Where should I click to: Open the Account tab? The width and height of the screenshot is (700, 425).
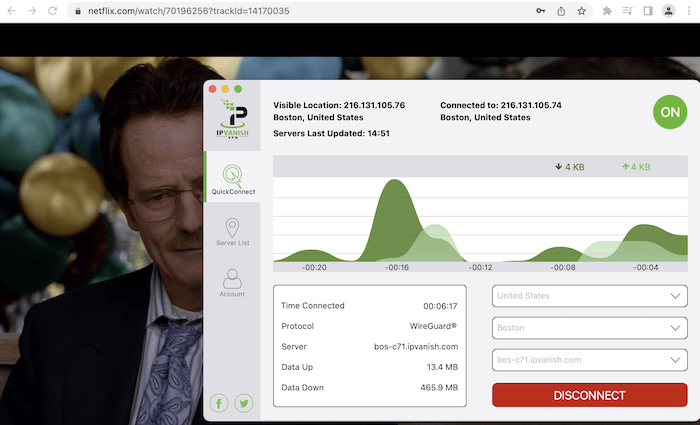[232, 283]
